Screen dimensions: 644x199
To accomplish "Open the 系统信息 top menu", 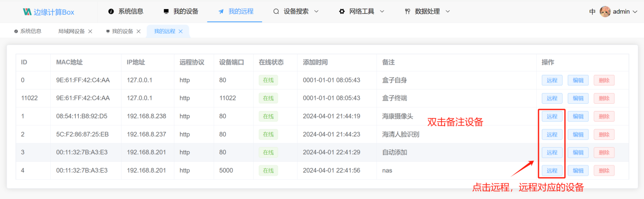I will 126,11.
